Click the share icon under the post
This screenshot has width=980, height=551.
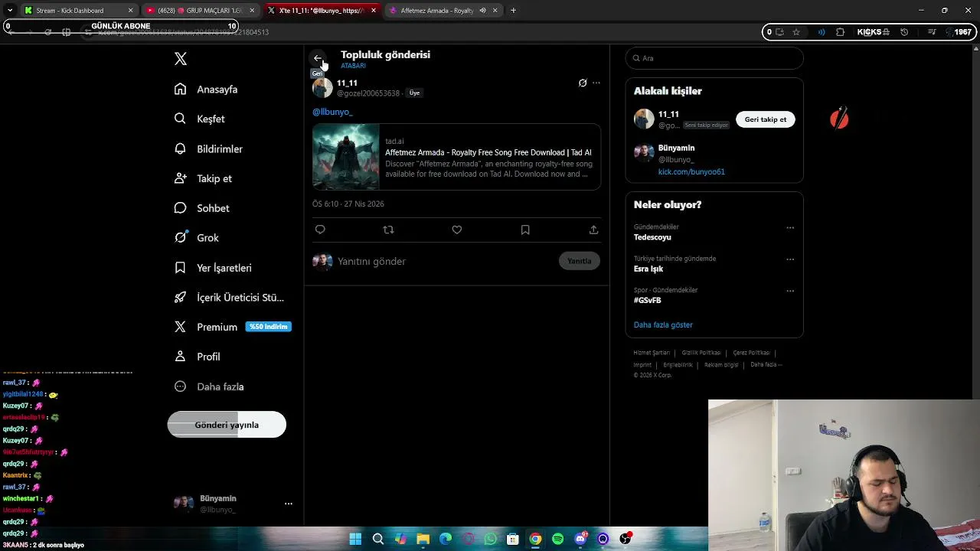(x=593, y=230)
